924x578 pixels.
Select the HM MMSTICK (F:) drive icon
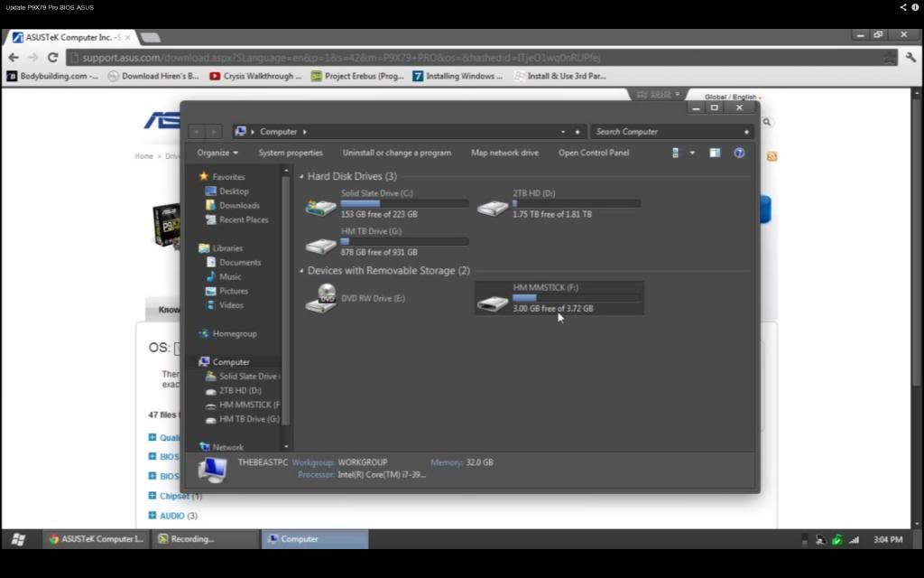pyautogui.click(x=493, y=303)
